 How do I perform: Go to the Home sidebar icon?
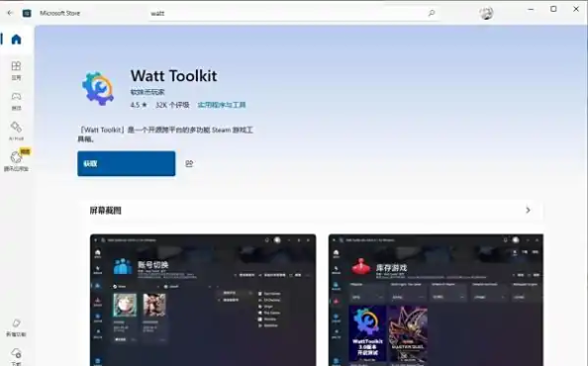[x=16, y=39]
